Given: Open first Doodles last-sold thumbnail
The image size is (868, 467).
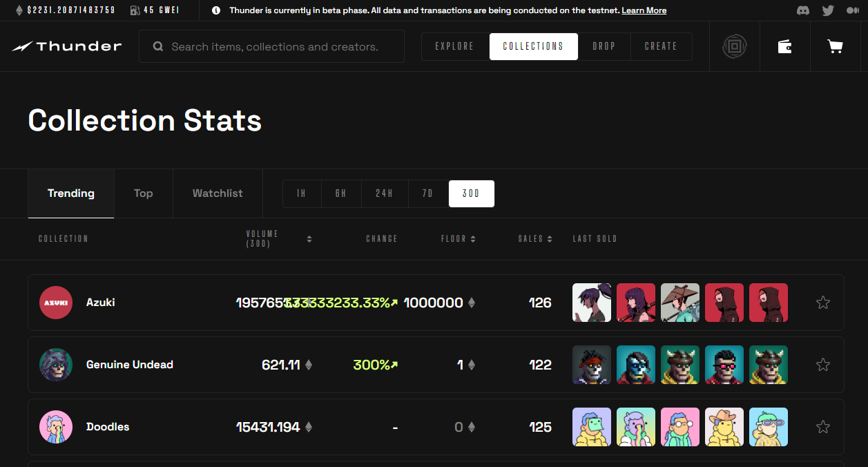Looking at the screenshot, I should coord(592,427).
